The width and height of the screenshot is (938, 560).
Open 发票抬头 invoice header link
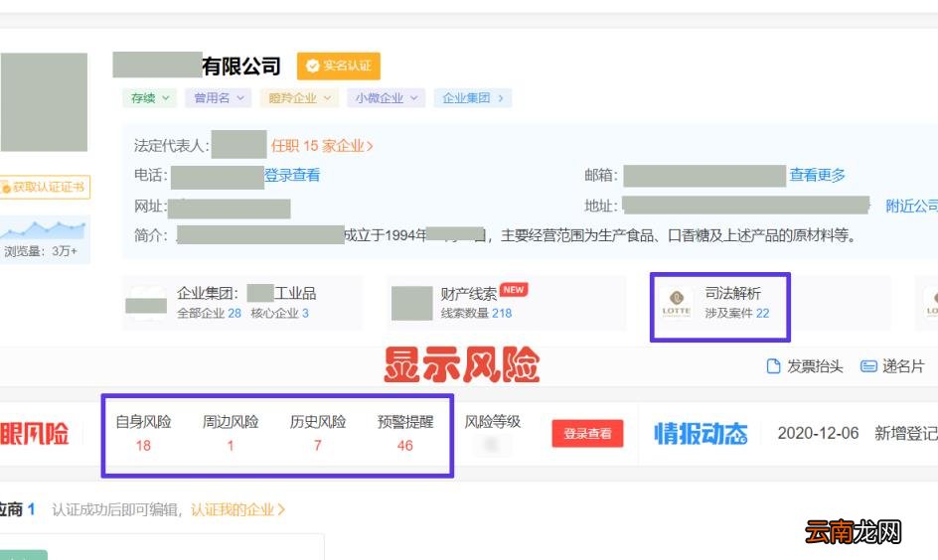(x=815, y=366)
